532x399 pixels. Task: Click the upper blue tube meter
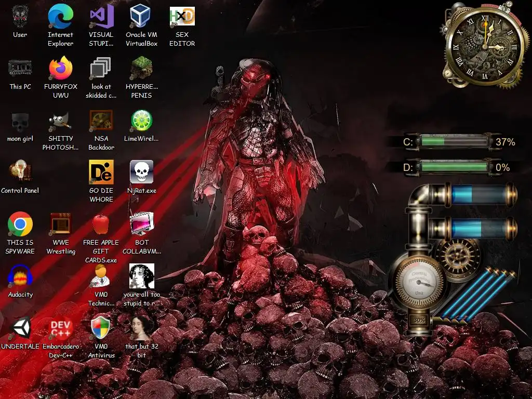click(x=482, y=194)
